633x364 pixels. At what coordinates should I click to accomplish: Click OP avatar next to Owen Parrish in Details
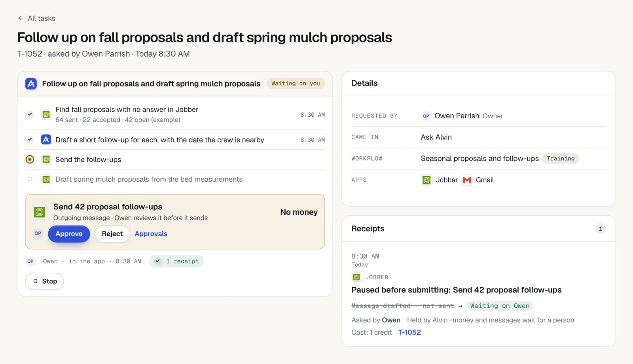(426, 116)
